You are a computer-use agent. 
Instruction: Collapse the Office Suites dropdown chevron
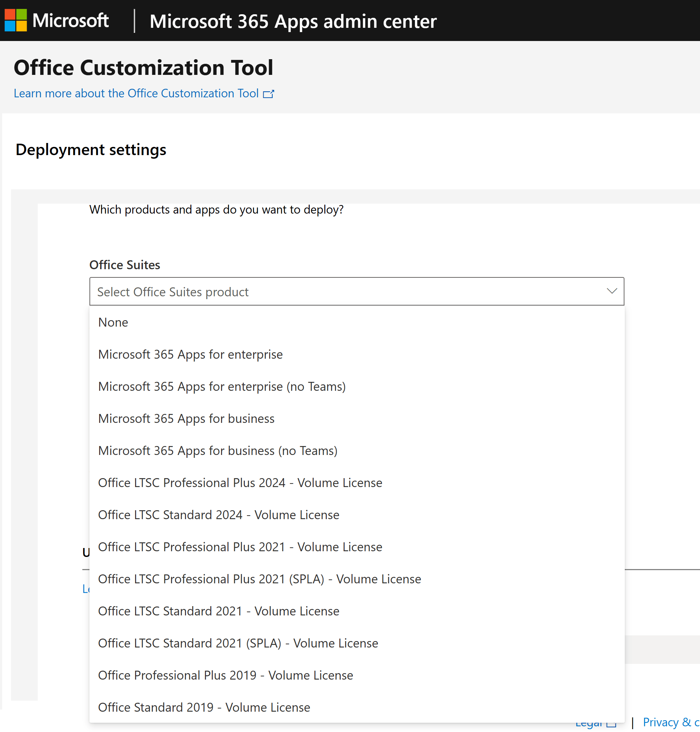tap(612, 291)
